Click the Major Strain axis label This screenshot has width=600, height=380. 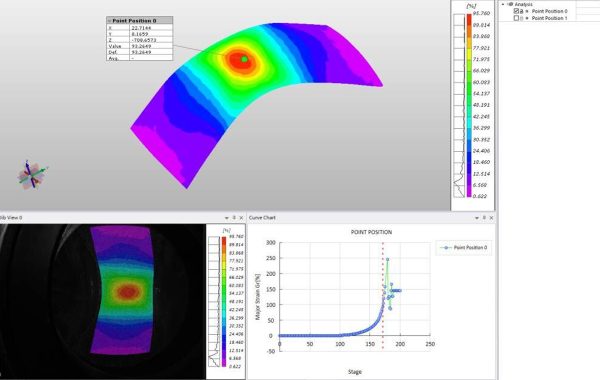pyautogui.click(x=258, y=297)
